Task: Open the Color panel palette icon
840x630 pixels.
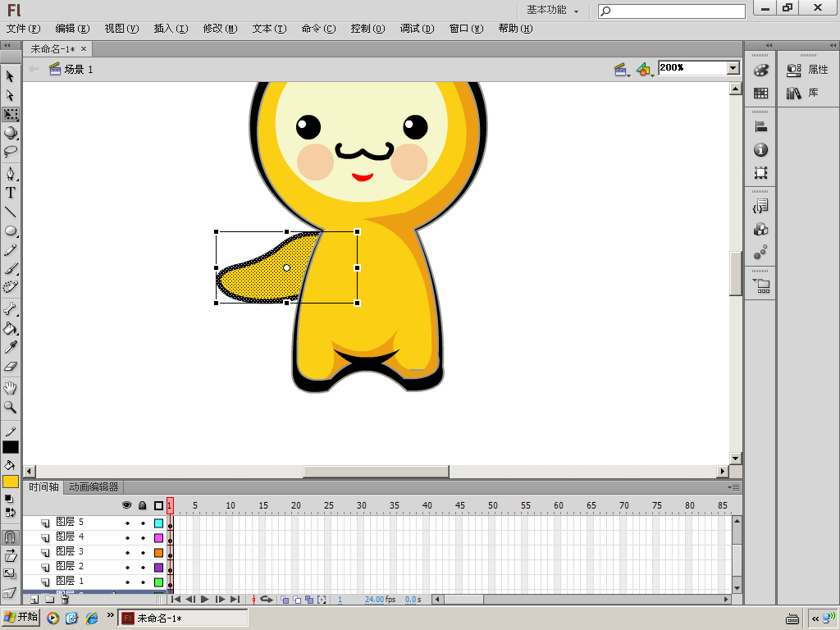Action: 760,71
